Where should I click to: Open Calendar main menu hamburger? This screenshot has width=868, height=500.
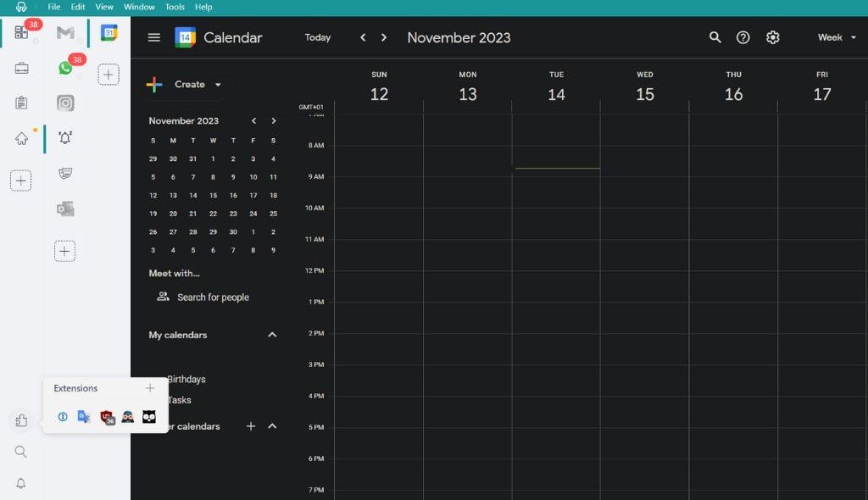[154, 37]
